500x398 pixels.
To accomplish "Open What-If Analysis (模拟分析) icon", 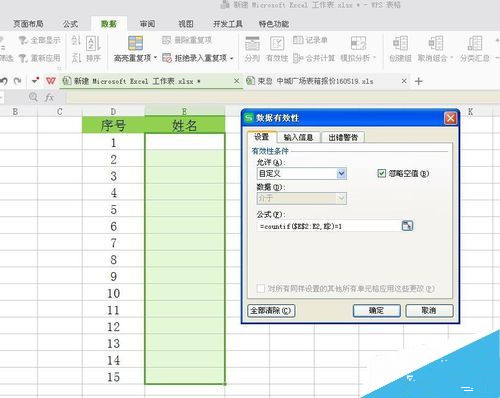I will tap(359, 44).
